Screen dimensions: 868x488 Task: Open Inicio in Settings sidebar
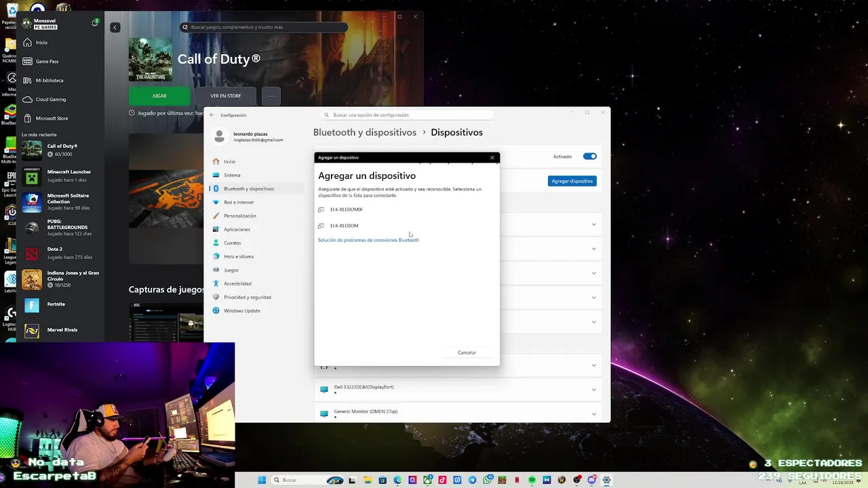click(x=256, y=161)
